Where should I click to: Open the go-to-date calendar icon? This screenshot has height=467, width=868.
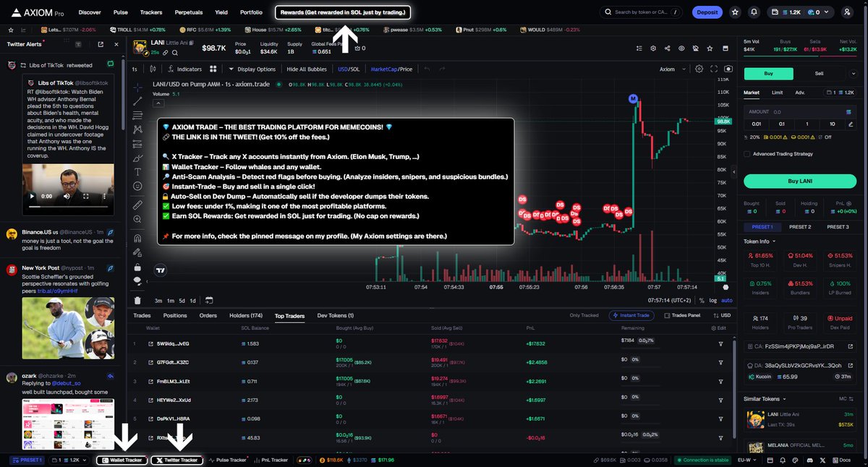tap(209, 300)
